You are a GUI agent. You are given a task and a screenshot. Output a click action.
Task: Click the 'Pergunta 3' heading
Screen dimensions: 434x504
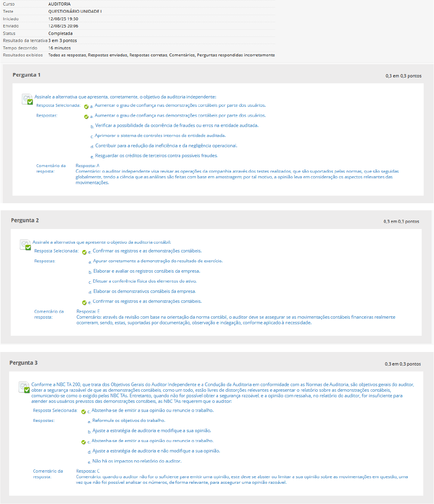point(23,363)
